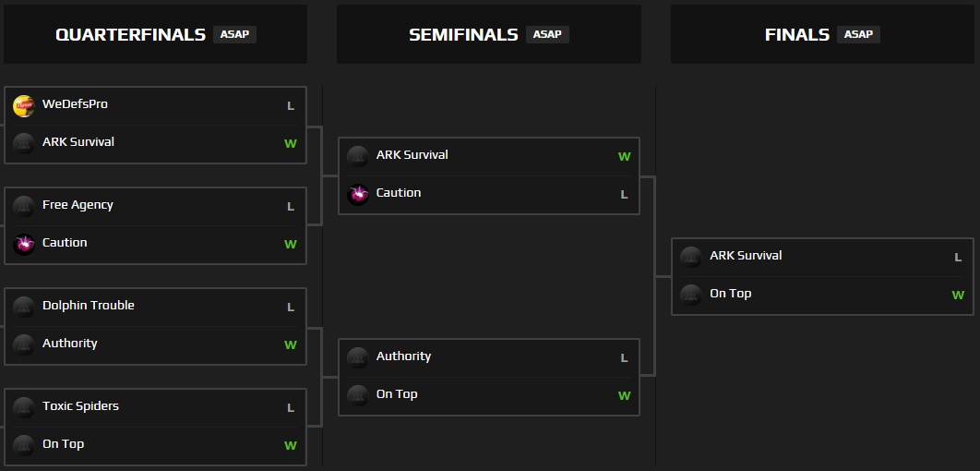Click the WeDefsPro team logo icon

point(24,106)
